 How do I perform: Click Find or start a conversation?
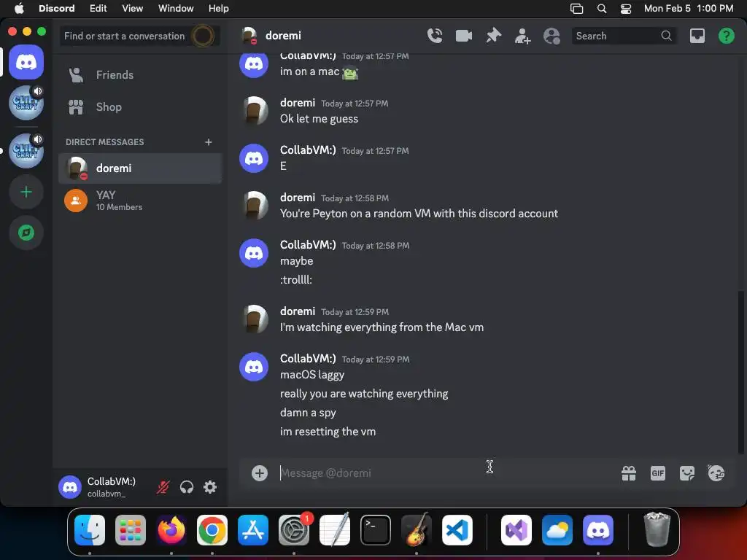(140, 36)
